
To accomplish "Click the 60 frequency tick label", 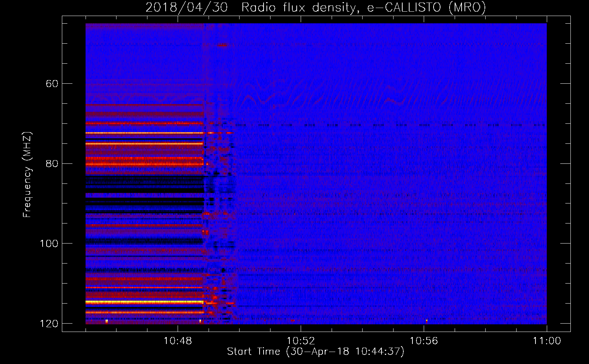I will point(52,84).
